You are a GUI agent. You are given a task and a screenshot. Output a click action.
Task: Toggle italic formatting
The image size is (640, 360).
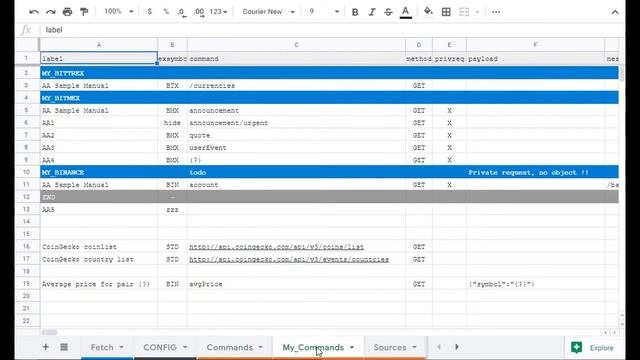pyautogui.click(x=371, y=12)
